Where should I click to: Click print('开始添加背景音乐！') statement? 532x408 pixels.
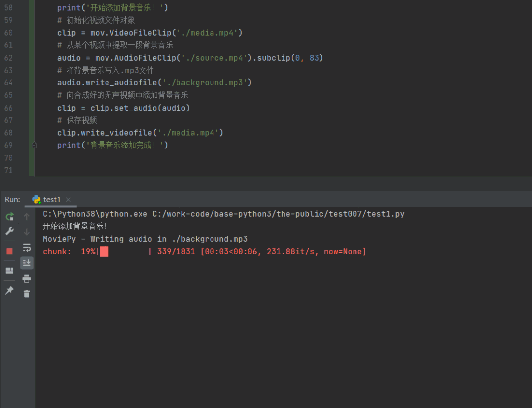click(x=112, y=7)
